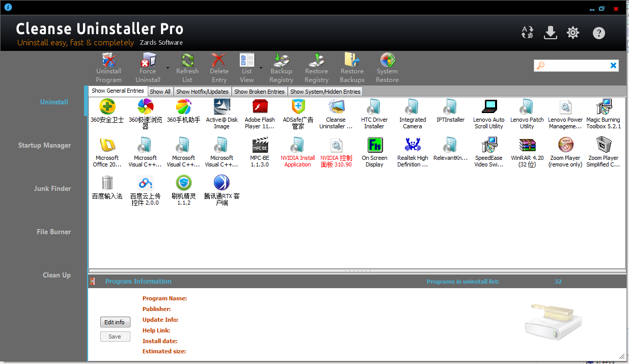Switch to Show System/Hidden Entries tab
This screenshot has height=364, width=629.
[325, 92]
